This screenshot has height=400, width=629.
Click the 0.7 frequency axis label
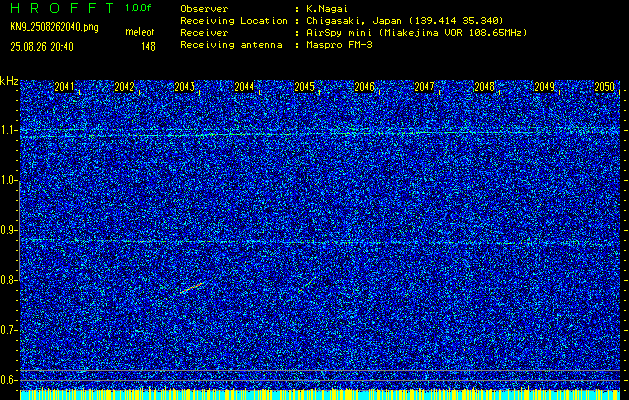click(8, 330)
